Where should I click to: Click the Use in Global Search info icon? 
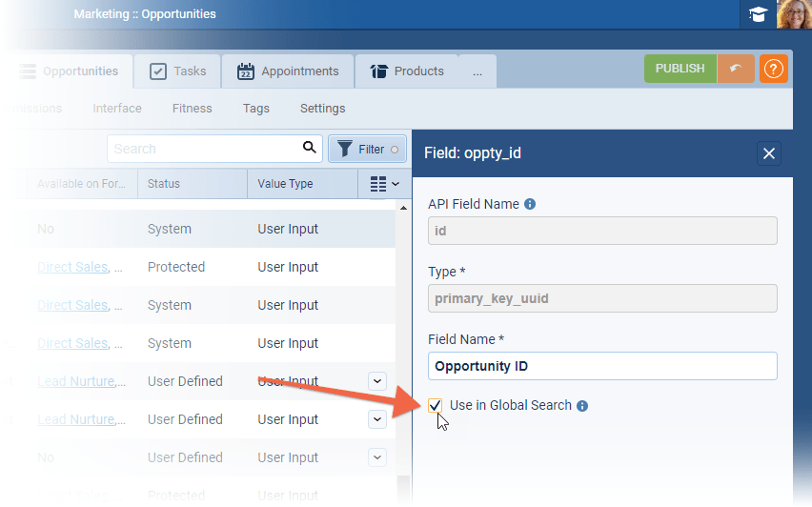[x=582, y=406]
